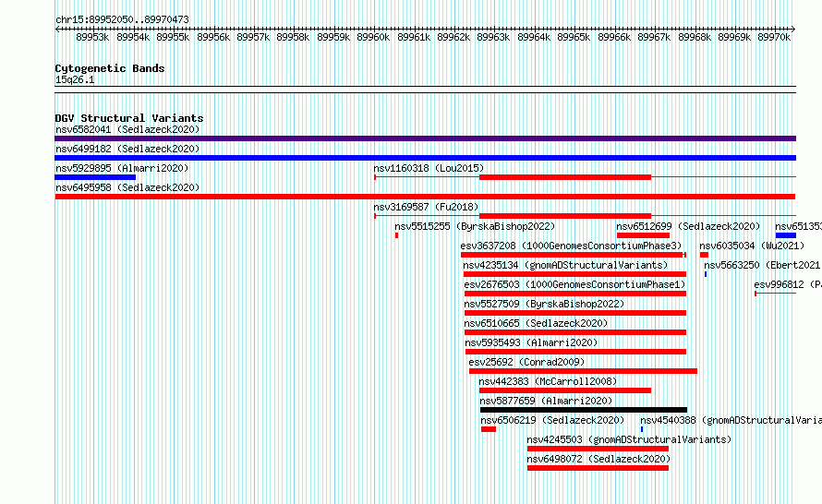The height and width of the screenshot is (504, 822).
Task: Select the 15q26.1 band label
Action: click(75, 79)
